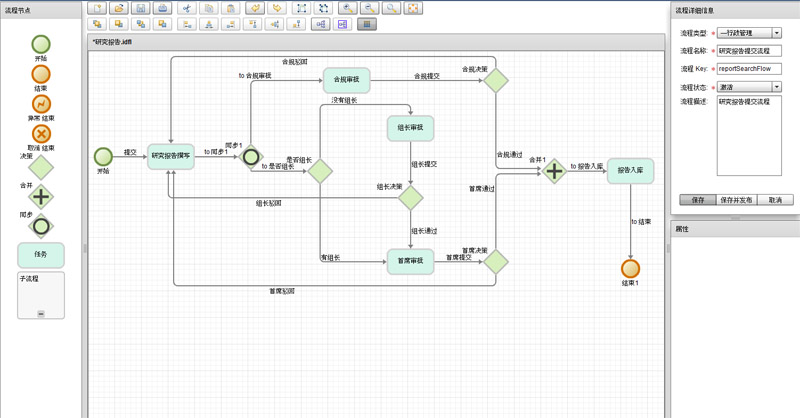Click the 保存 button
The height and width of the screenshot is (418, 800).
pos(698,200)
